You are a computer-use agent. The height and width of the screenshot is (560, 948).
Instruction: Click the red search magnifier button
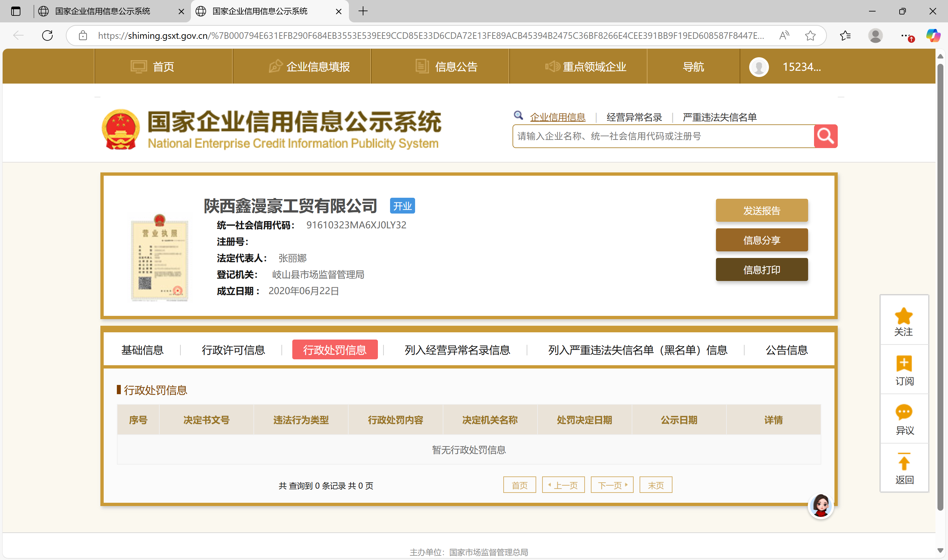pyautogui.click(x=825, y=136)
